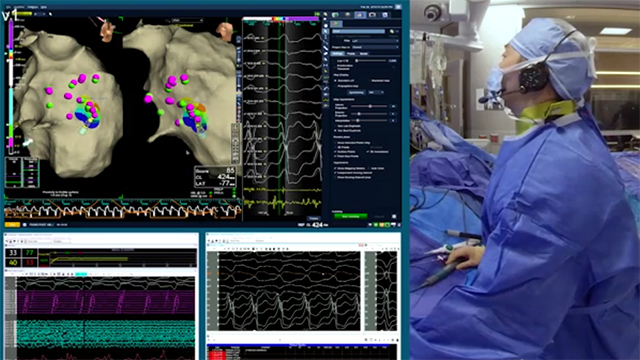The width and height of the screenshot is (640, 360).
Task: Click the Synchronize button under Map Display
Action: click(x=356, y=92)
